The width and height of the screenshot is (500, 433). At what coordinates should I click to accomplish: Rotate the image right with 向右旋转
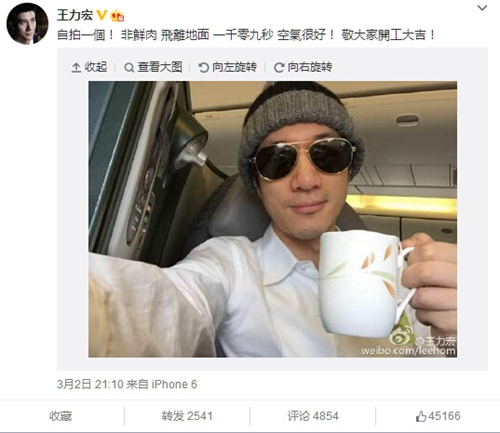[303, 67]
